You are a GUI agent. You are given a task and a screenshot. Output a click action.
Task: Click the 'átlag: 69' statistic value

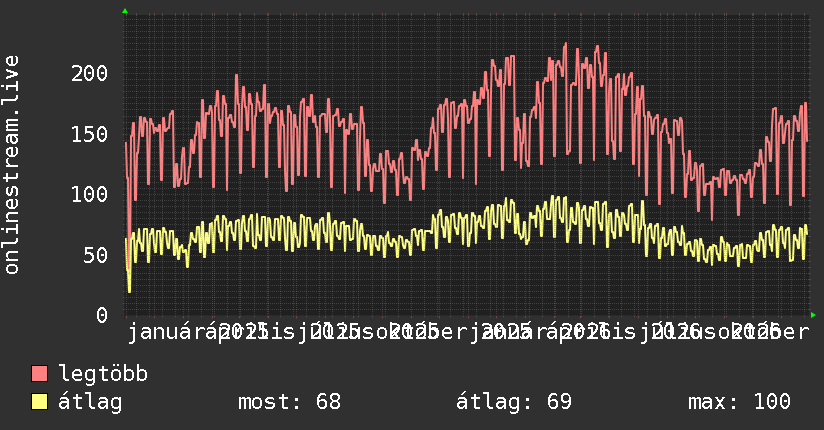(x=513, y=402)
